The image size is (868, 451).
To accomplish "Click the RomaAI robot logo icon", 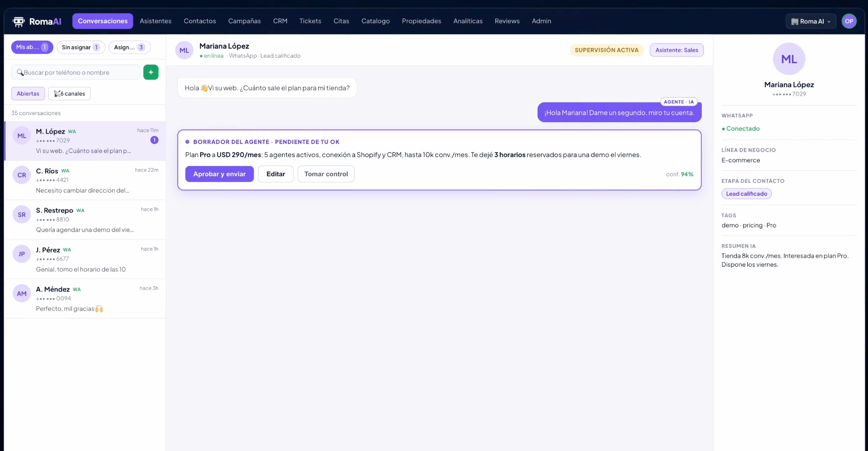I will (x=19, y=21).
